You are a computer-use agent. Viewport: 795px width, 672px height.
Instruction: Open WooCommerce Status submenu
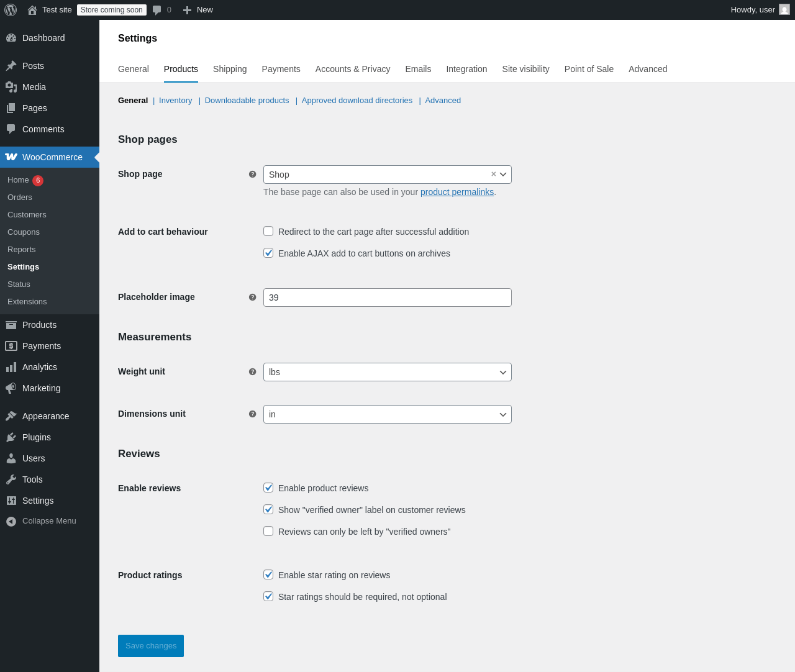click(50, 284)
